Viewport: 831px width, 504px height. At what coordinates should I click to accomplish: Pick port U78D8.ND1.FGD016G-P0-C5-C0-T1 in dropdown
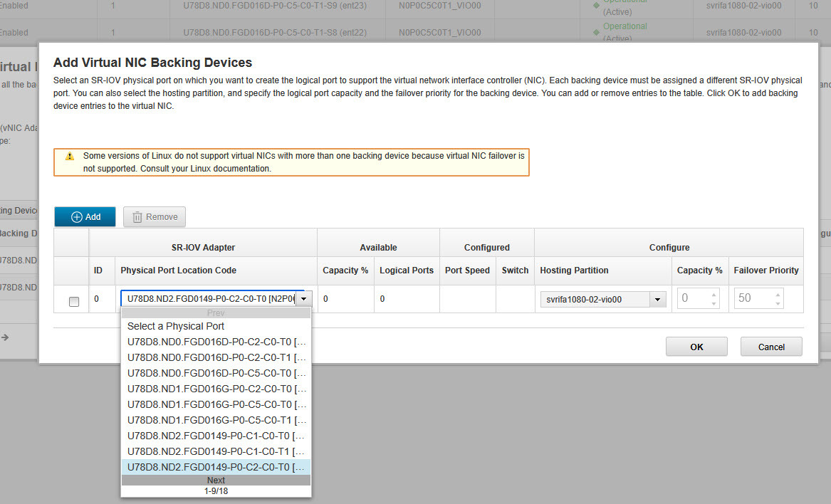216,420
